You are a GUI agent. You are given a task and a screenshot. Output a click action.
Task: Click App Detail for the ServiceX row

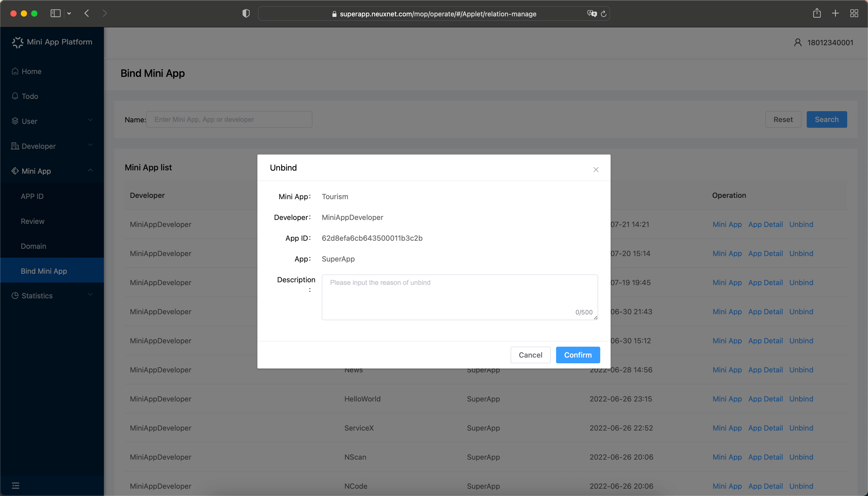click(x=765, y=428)
